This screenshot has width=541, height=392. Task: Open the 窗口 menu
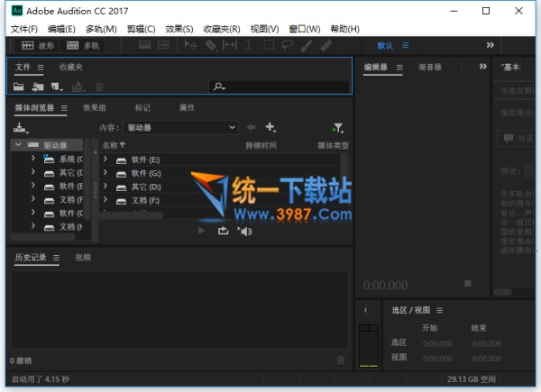[305, 29]
